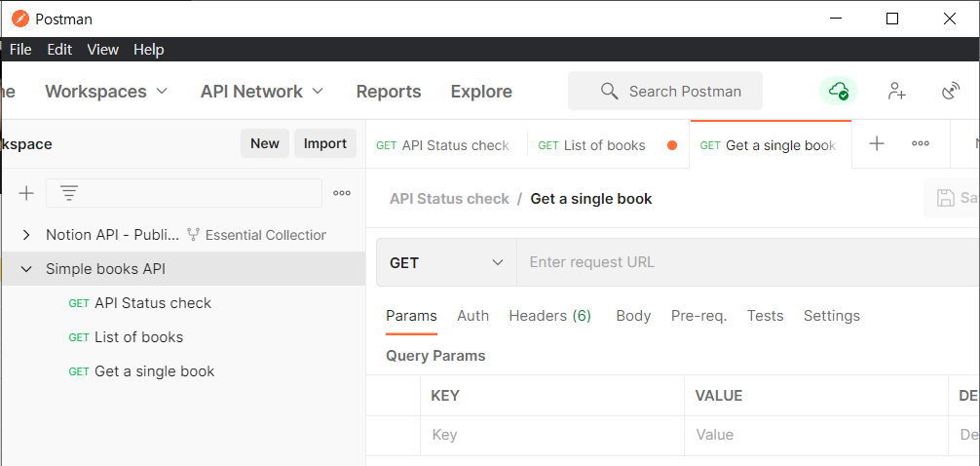Screen dimensions: 980x466
Task: Switch to API Status check tab
Action: [x=446, y=145]
